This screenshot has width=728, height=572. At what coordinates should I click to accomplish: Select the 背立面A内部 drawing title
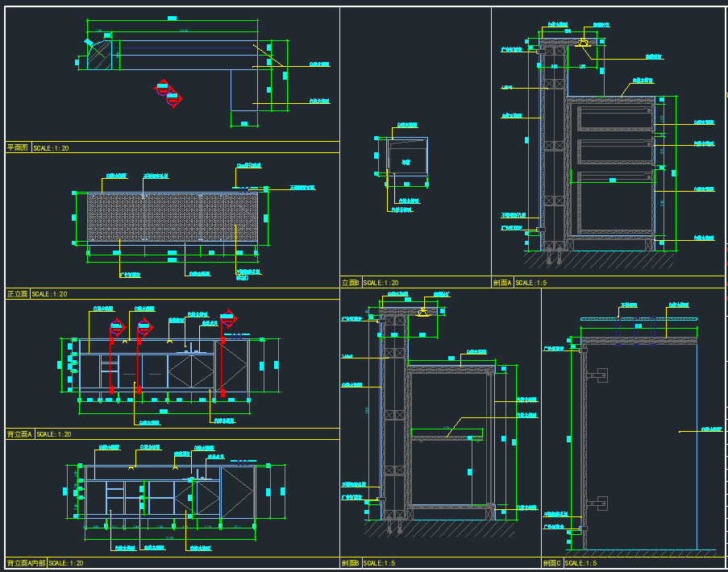click(26, 563)
